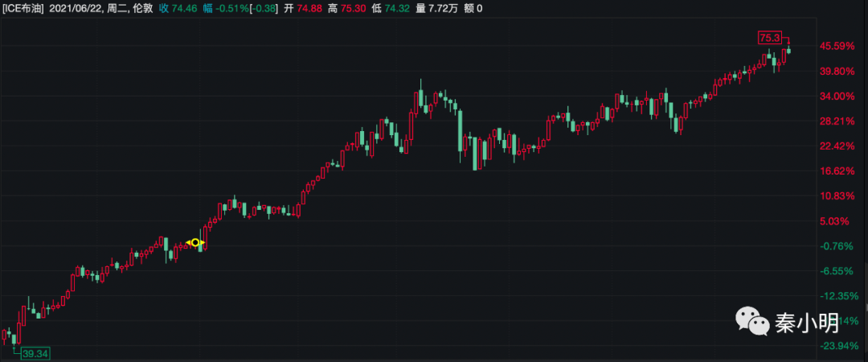
Task: Click the 45.59% y-axis label
Action: (x=837, y=47)
